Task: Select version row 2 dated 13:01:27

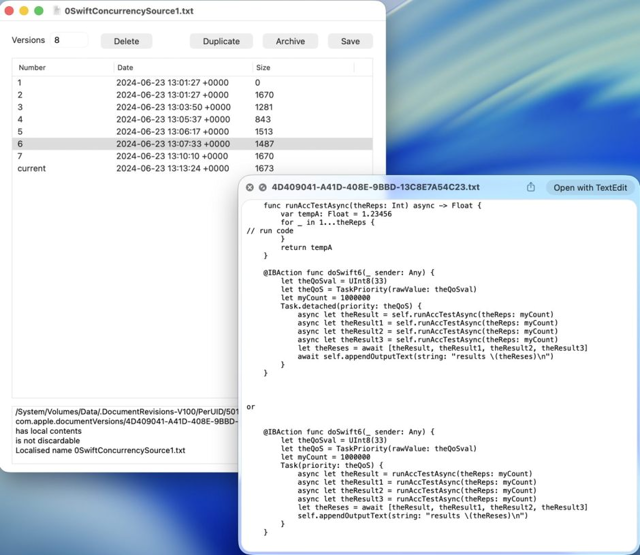Action: tap(192, 95)
